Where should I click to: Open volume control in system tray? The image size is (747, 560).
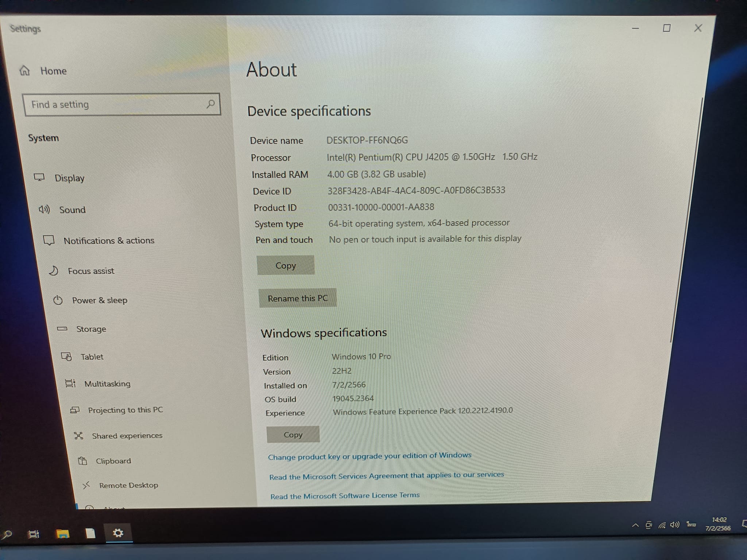pos(675,525)
